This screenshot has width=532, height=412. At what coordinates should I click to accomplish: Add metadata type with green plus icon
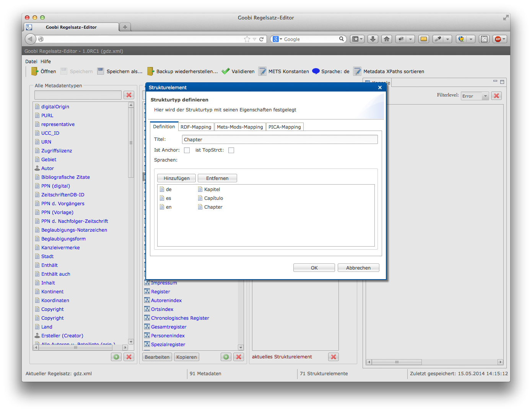(x=116, y=357)
